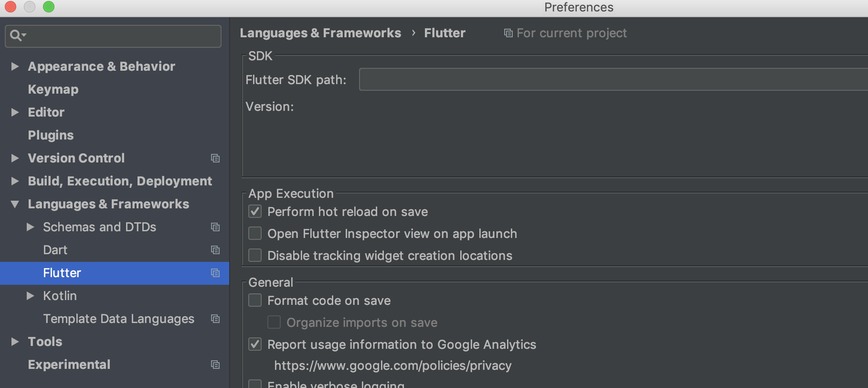Expand the Appearance & Behavior tree node
Image resolution: width=868 pixels, height=388 pixels.
coord(14,66)
